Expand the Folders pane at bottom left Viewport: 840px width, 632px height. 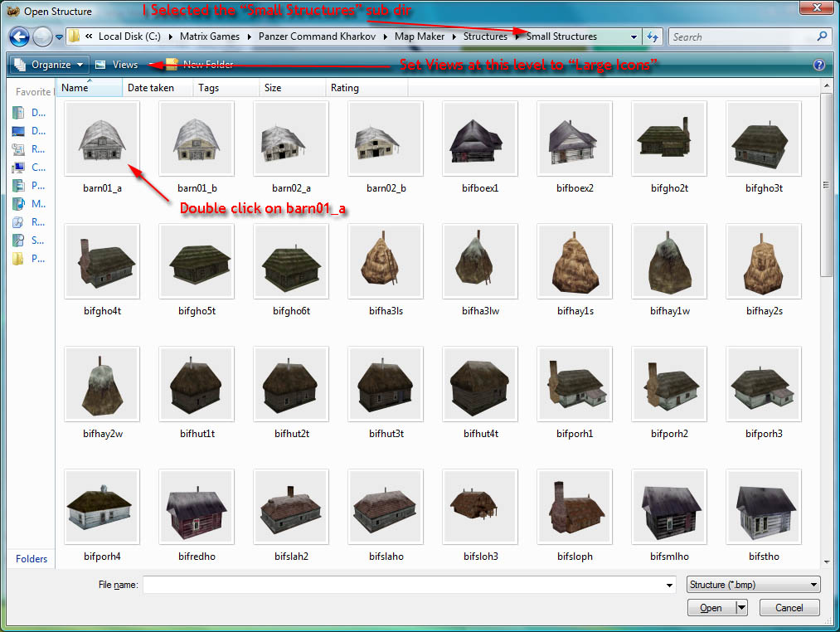click(31, 558)
